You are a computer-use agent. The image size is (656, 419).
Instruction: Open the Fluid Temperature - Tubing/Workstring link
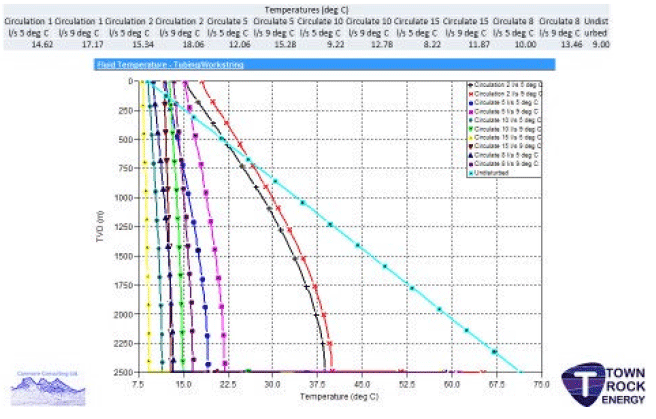point(170,65)
